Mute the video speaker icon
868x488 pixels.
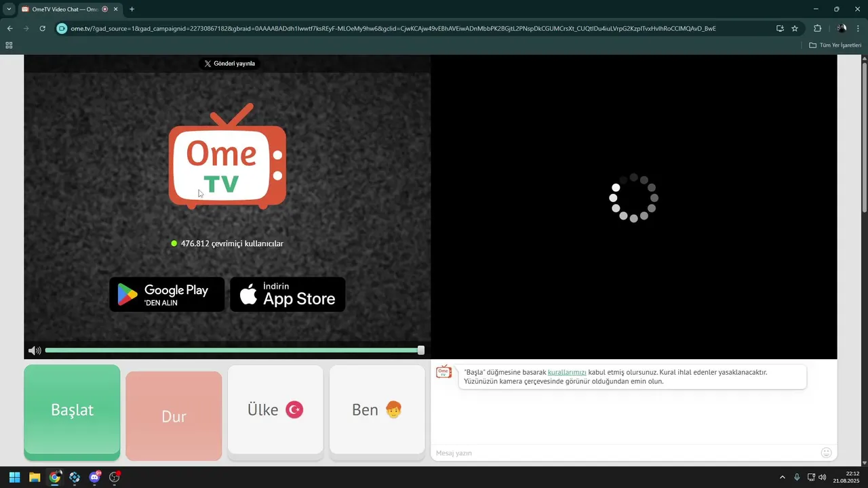pos(35,350)
